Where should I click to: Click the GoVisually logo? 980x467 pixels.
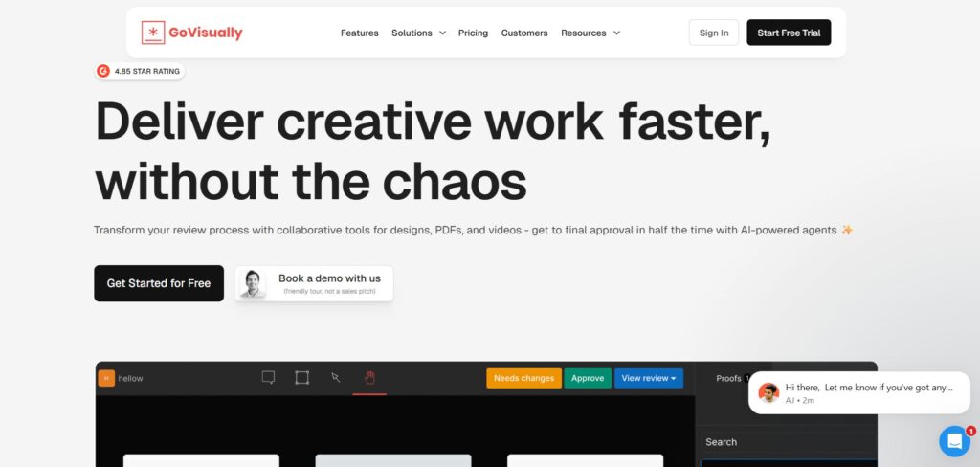(x=191, y=33)
